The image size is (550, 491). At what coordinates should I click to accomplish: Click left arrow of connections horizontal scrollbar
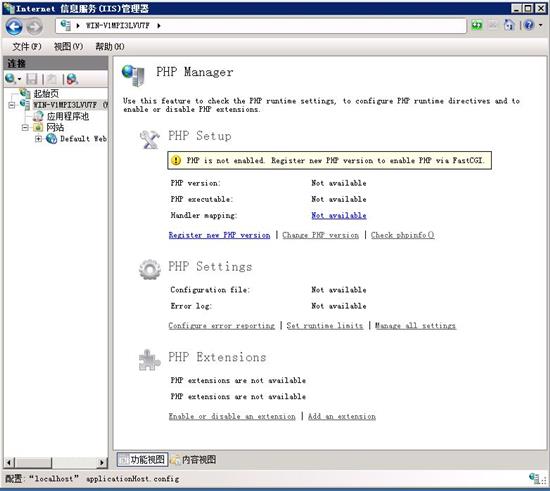tap(9, 463)
